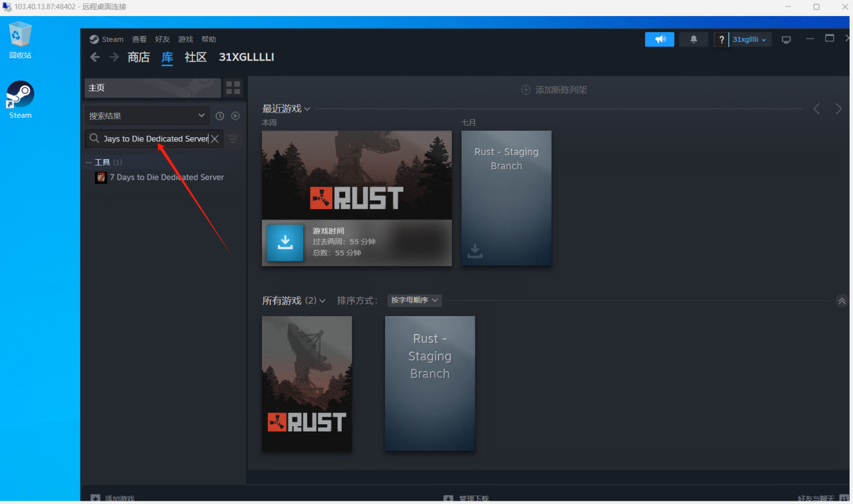Viewport: 853px width, 504px height.
Task: Open Steam shortcut on the desktop
Action: (20, 100)
